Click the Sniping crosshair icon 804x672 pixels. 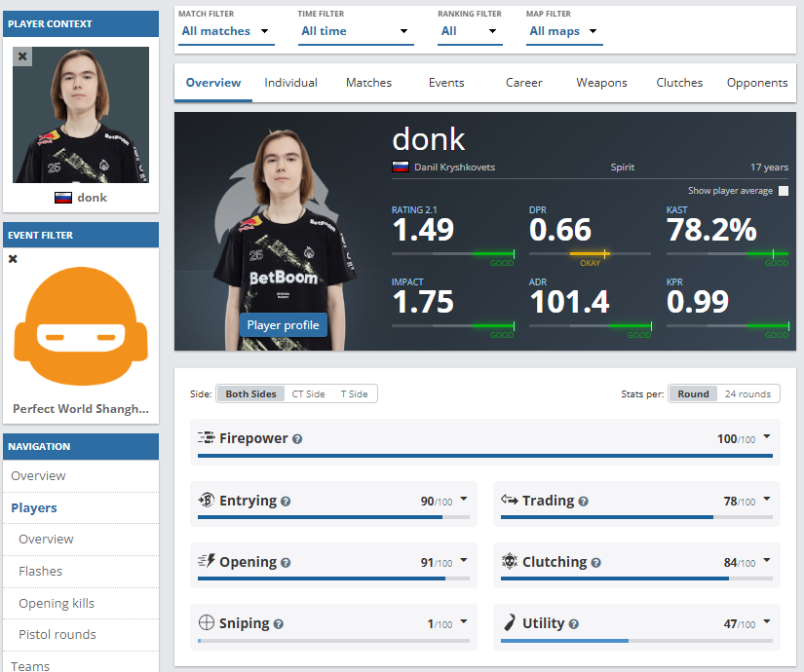207,622
